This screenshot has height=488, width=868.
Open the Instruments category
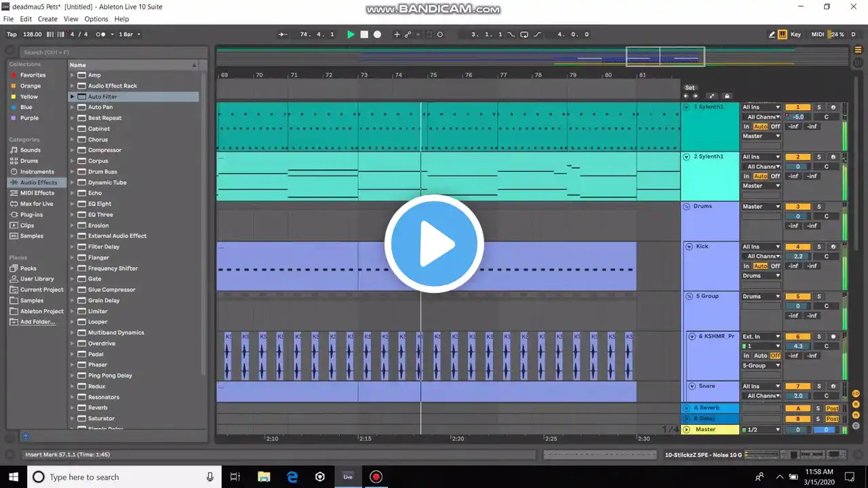click(x=37, y=171)
